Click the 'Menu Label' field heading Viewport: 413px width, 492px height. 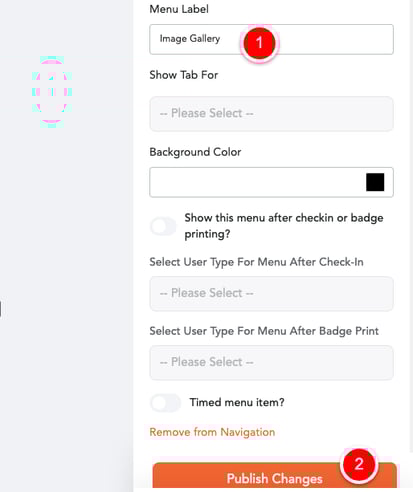click(179, 9)
